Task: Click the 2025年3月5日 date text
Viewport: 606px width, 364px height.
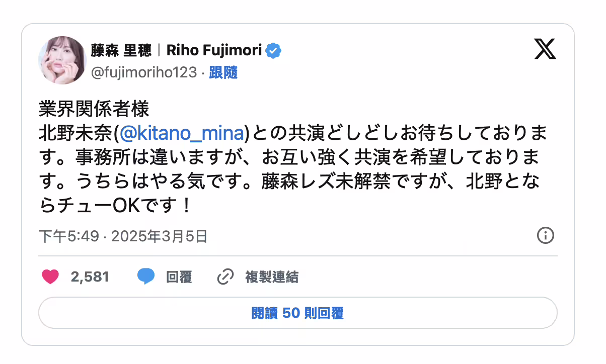Action: click(x=159, y=236)
